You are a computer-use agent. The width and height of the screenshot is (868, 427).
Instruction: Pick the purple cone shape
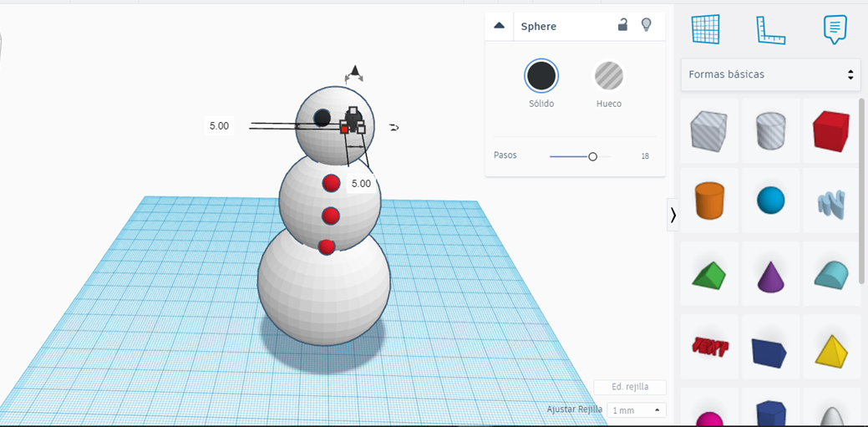click(x=770, y=277)
